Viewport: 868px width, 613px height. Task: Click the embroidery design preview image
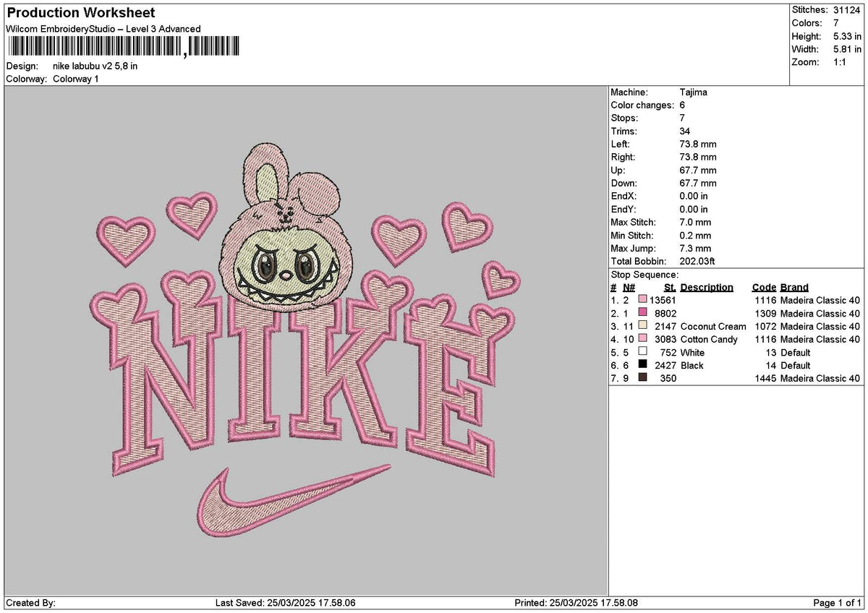(x=306, y=341)
